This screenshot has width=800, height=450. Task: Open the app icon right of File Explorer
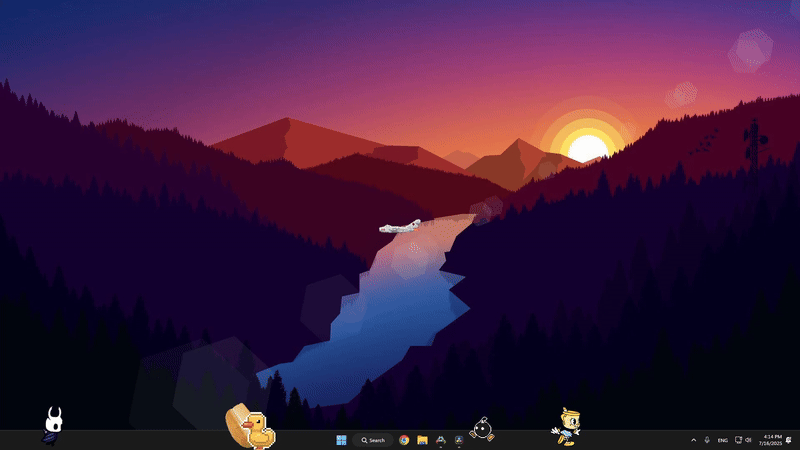(x=441, y=440)
